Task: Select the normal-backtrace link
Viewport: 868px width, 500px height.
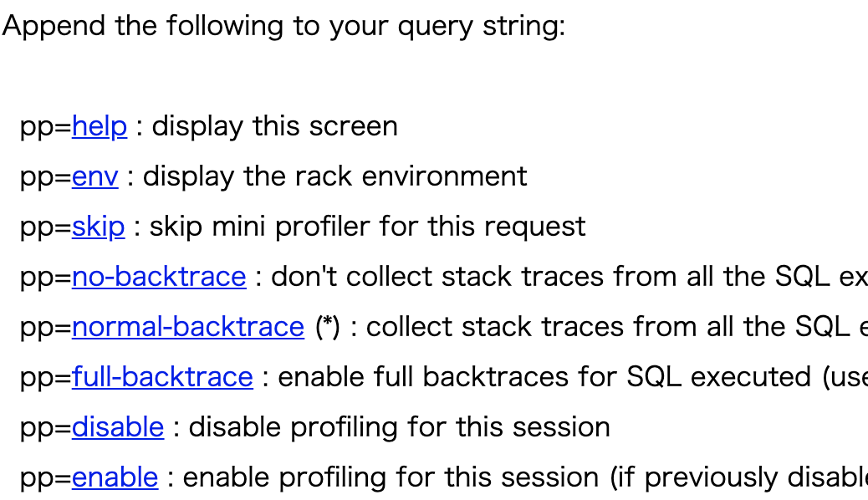Action: pyautogui.click(x=187, y=327)
